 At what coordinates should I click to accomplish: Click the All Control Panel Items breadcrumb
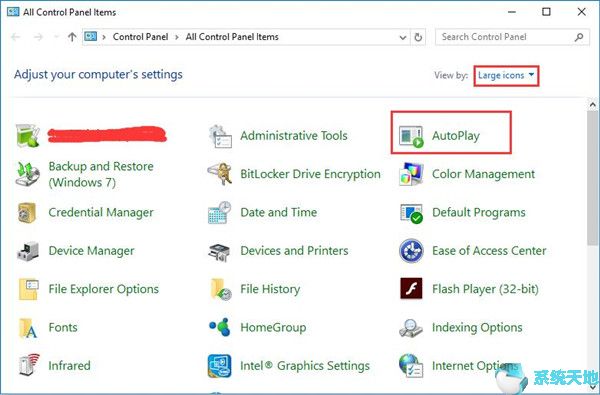(x=232, y=37)
